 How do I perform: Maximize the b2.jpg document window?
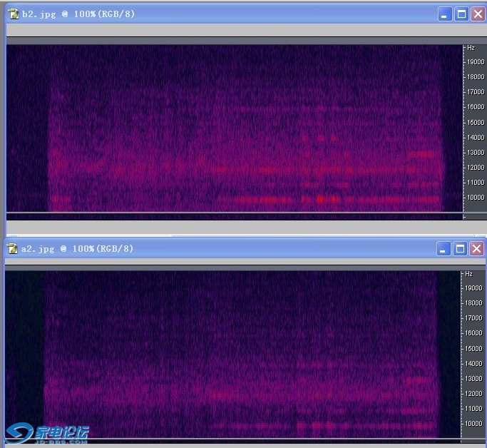click(461, 14)
